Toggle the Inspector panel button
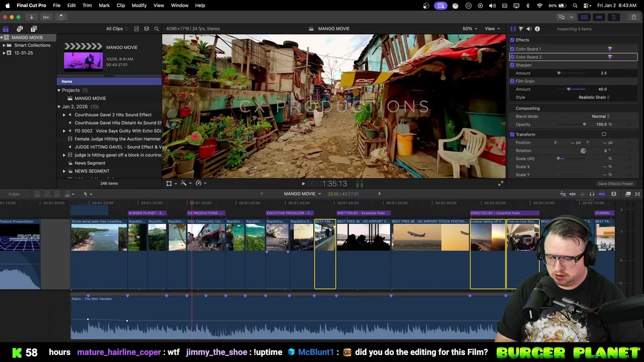The height and width of the screenshot is (362, 644). pos(613,17)
